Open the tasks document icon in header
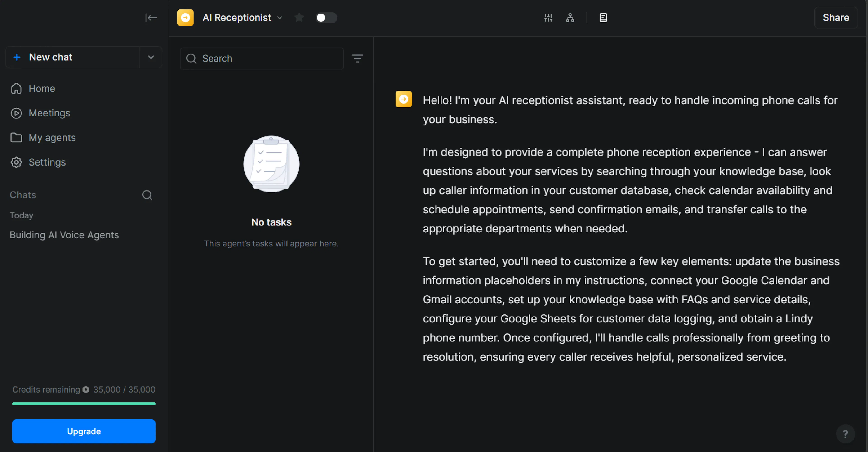Image resolution: width=868 pixels, height=452 pixels. 603,18
